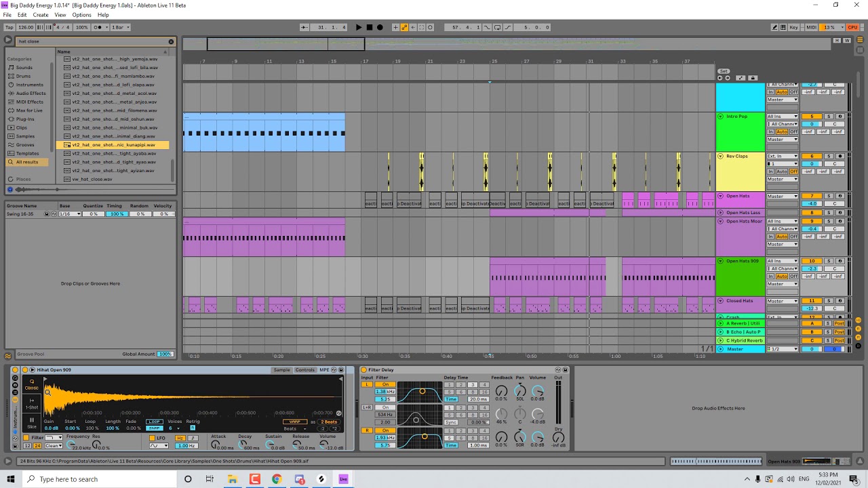Unfold the Open Hats Less track
The image size is (868, 488).
(x=720, y=213)
